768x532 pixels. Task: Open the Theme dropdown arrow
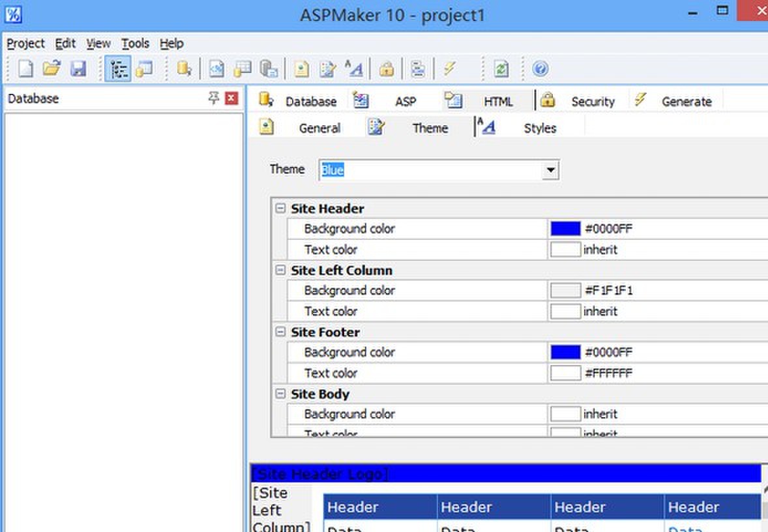click(x=550, y=170)
